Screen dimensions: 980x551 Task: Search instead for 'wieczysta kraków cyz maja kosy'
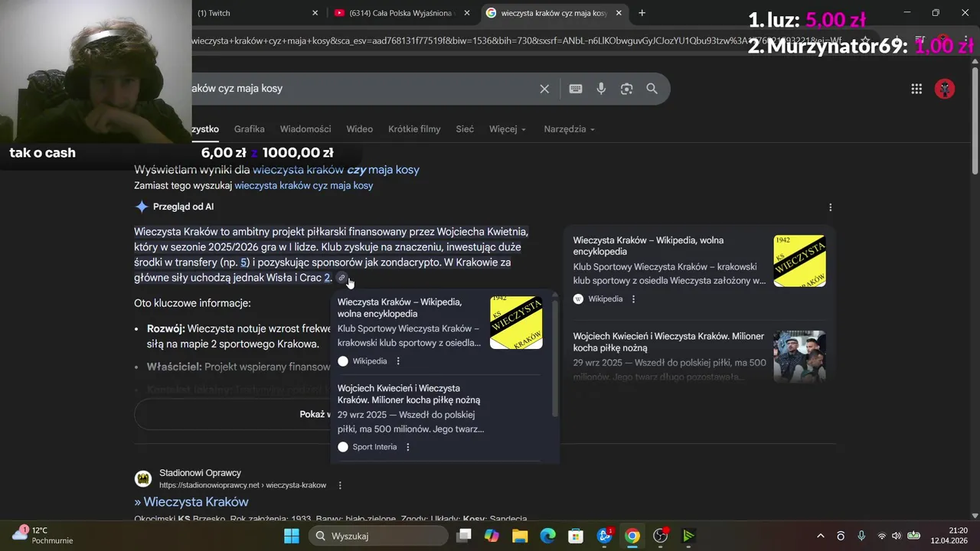tap(304, 186)
